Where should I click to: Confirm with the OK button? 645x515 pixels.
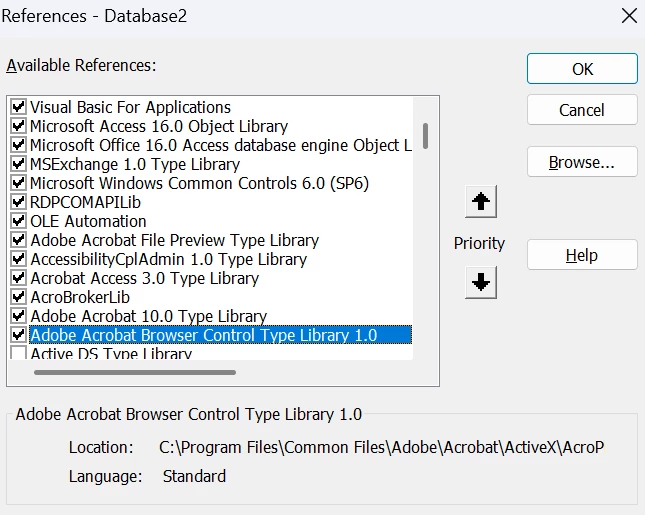582,69
